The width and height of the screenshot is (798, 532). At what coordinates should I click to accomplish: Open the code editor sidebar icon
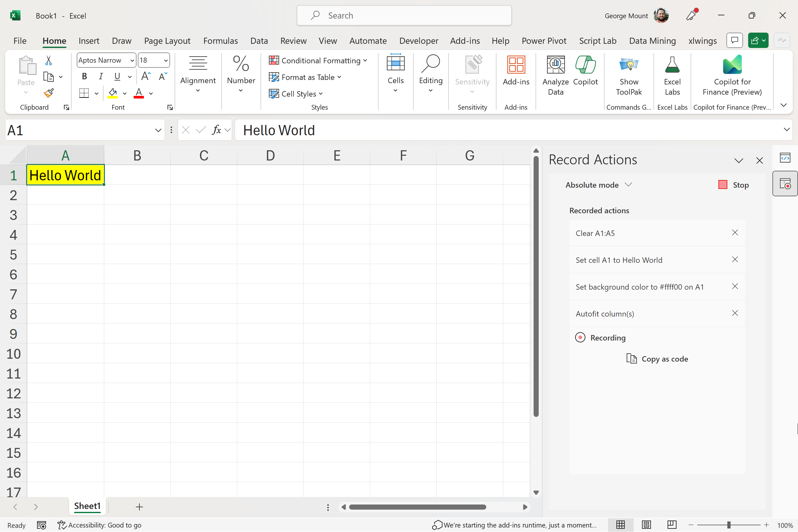785,158
